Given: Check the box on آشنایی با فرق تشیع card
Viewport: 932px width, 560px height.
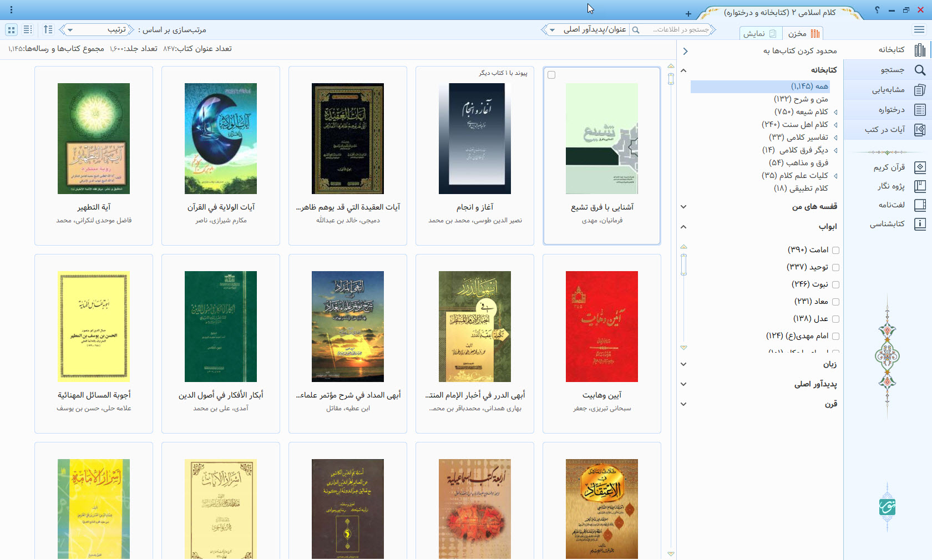Looking at the screenshot, I should (x=551, y=75).
